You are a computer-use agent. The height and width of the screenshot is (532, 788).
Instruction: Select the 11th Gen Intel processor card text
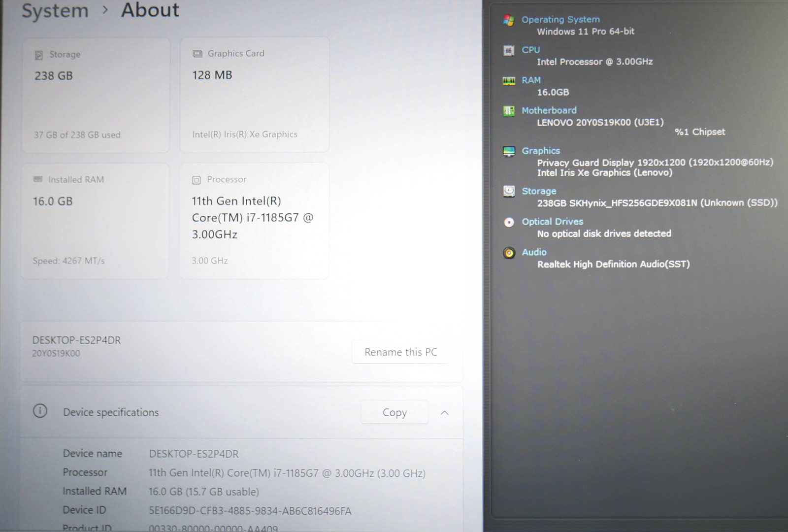252,218
